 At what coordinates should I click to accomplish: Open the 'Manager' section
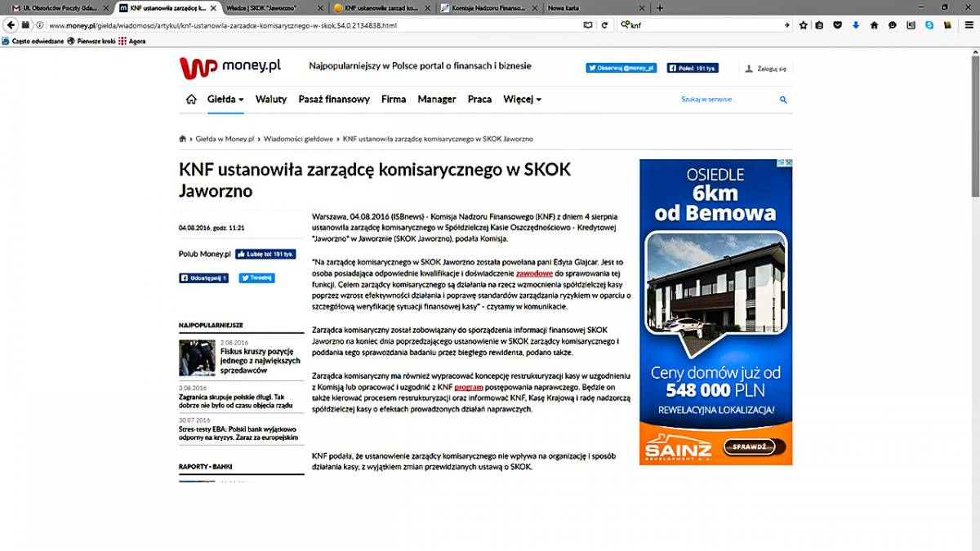(x=437, y=100)
